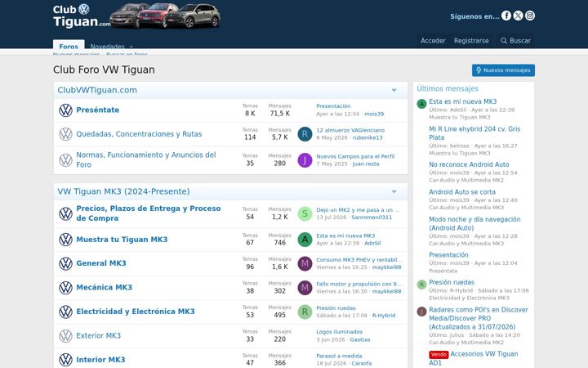Collapse the VW Tiguan MK3 category
Image resolution: width=588 pixels, height=368 pixels.
point(394,191)
